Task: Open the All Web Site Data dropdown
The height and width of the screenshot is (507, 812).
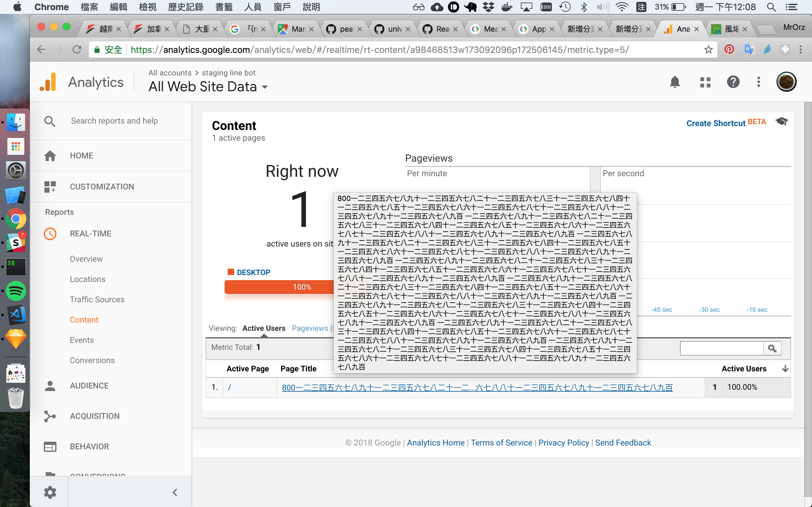Action: (x=208, y=87)
